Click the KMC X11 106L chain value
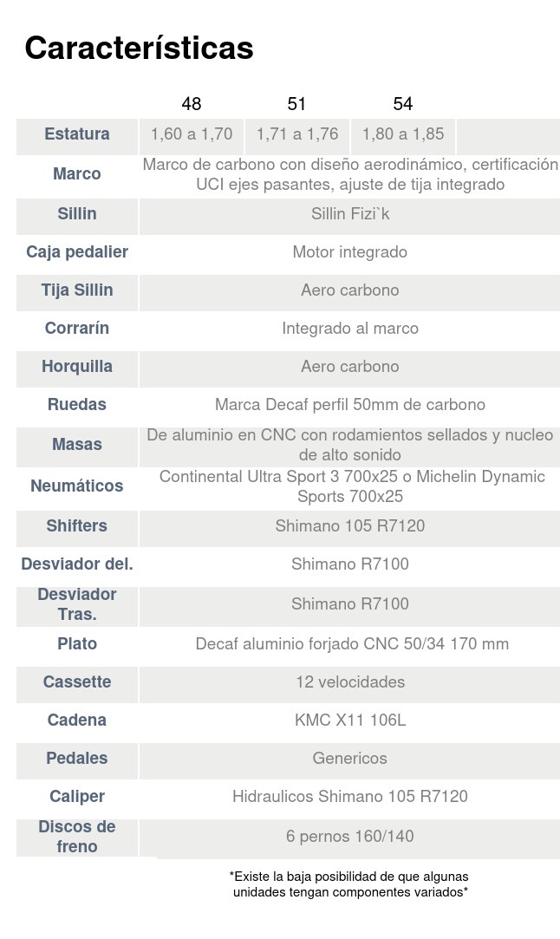 point(349,721)
